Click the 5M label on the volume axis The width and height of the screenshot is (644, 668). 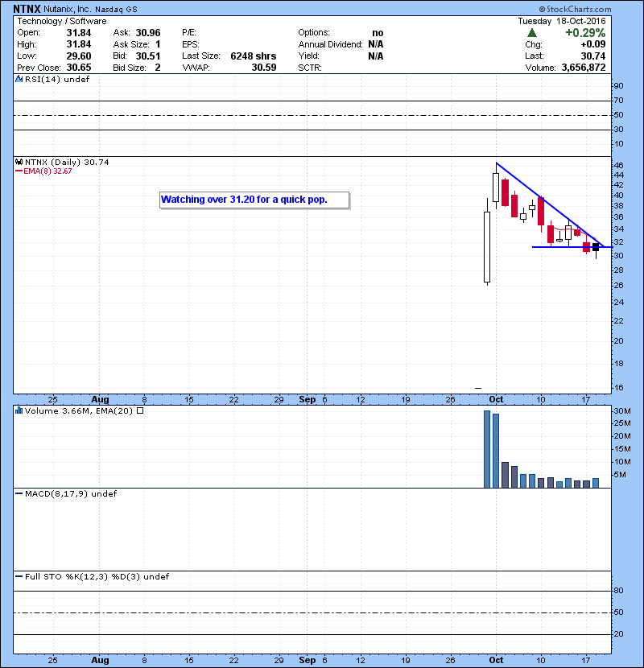coord(620,475)
